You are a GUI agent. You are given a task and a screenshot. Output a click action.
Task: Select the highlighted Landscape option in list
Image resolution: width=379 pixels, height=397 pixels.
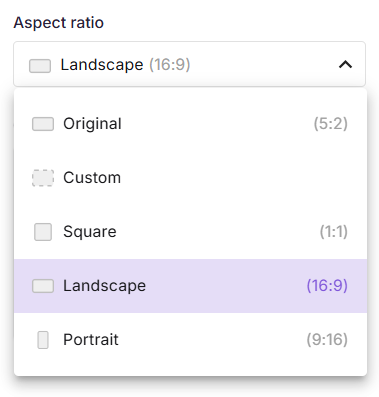[x=190, y=286]
